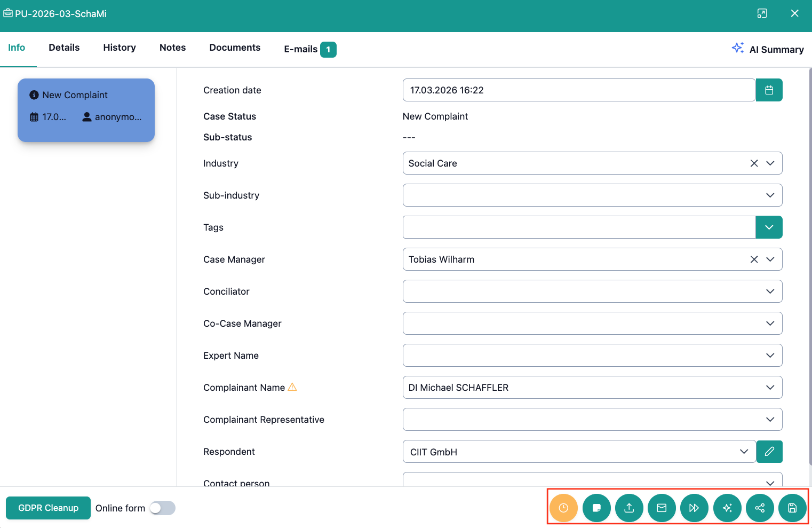Expand the Respondent CIIT GmbH dropdown
812x528 pixels.
(744, 452)
